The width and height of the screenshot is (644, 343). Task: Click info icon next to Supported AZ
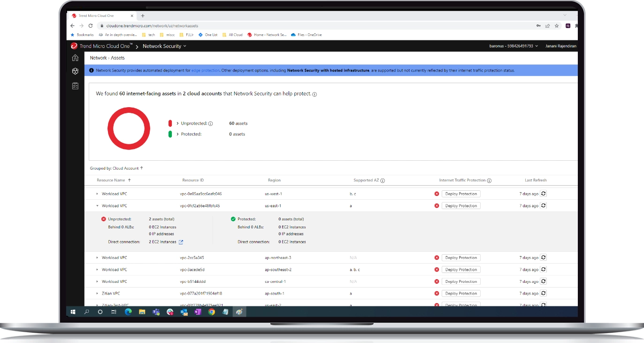tap(383, 180)
